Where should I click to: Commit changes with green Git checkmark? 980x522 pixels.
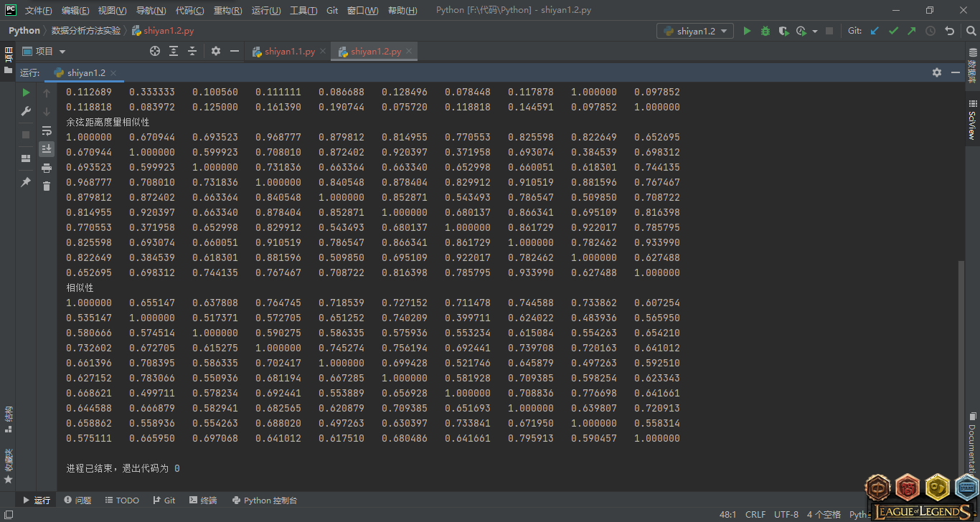(x=893, y=31)
